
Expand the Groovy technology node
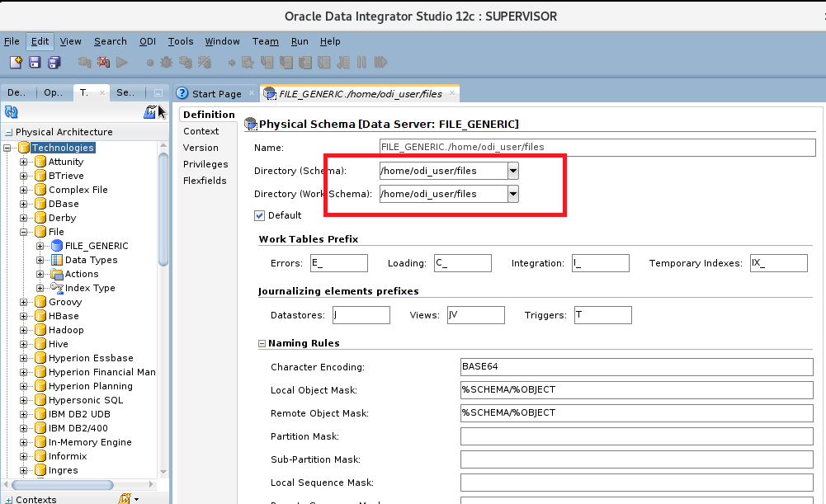click(24, 302)
